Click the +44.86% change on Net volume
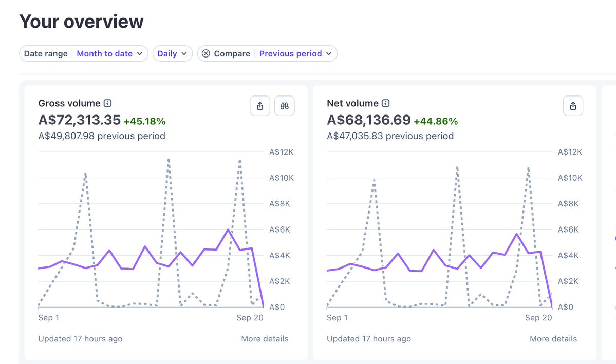This screenshot has height=364, width=616. tap(436, 121)
